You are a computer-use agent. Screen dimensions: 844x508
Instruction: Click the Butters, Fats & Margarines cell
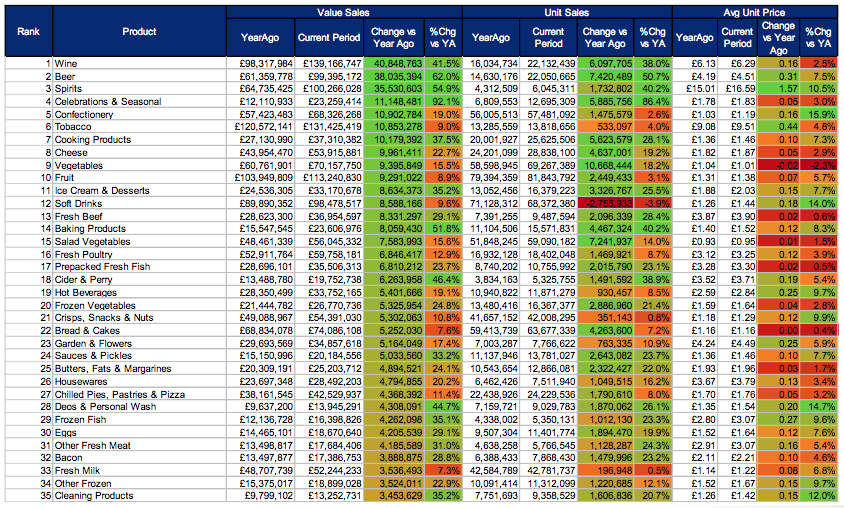click(139, 369)
